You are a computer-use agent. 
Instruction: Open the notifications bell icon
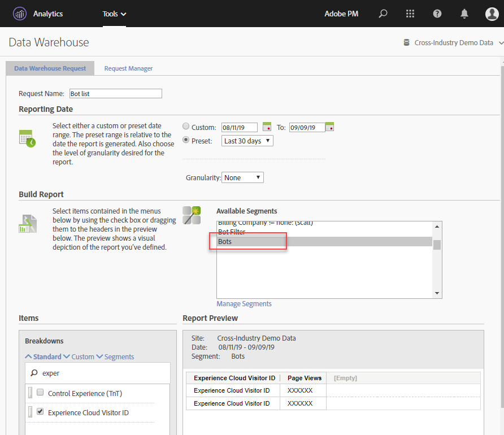tap(464, 14)
